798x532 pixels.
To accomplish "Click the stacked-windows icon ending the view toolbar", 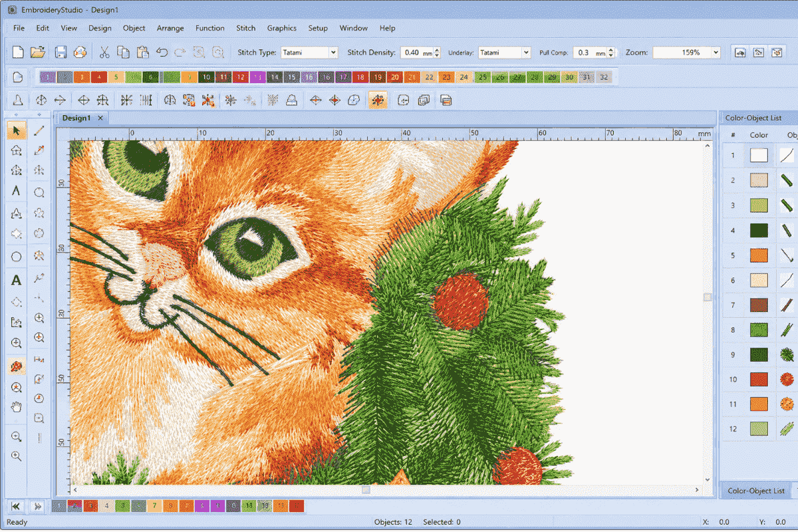I will (x=446, y=100).
